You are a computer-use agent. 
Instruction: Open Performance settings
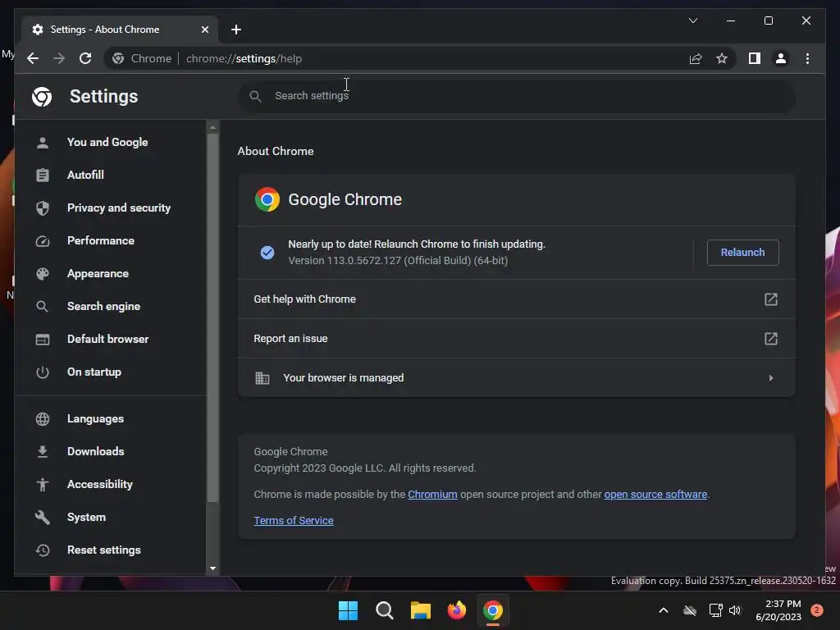coord(101,240)
